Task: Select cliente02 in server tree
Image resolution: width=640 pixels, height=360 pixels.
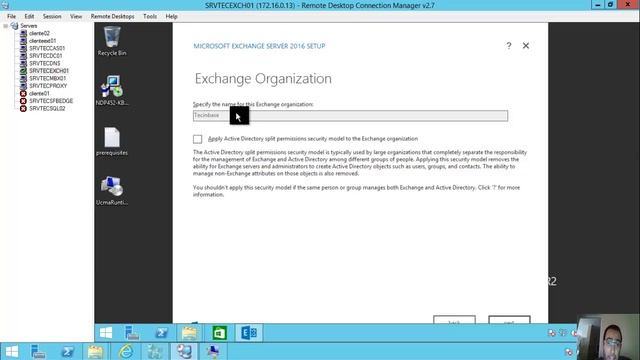Action: [x=39, y=33]
